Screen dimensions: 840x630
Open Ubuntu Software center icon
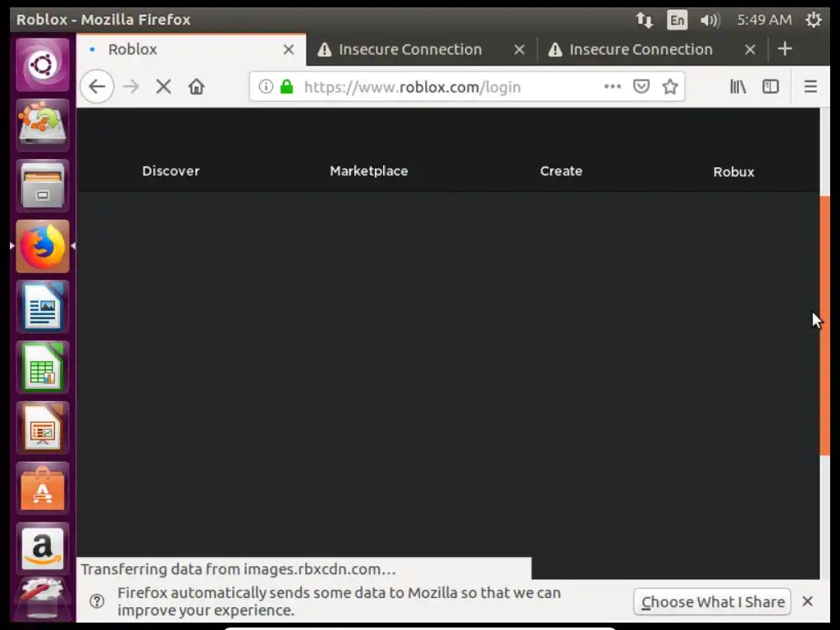pos(43,488)
